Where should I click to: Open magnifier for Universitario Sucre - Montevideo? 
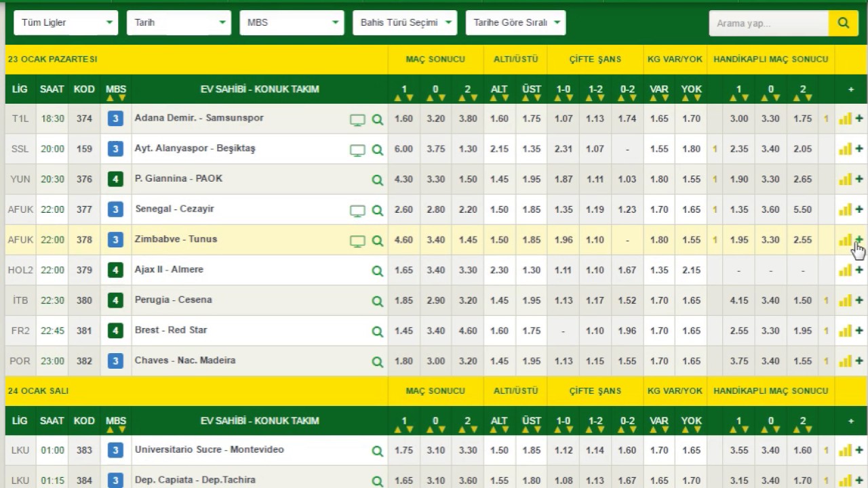point(378,451)
